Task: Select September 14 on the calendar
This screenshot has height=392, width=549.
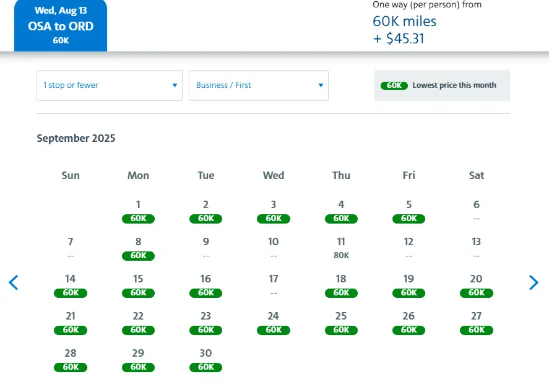Action: coord(71,285)
